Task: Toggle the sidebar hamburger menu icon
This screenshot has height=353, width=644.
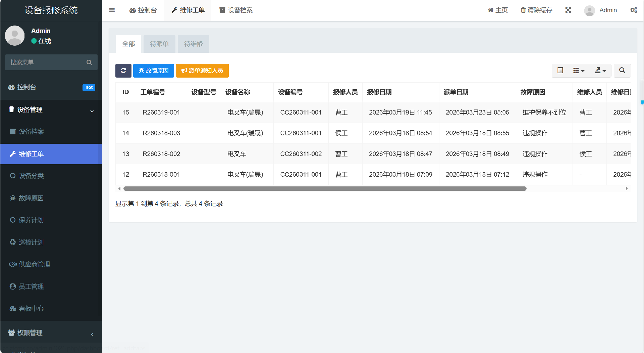Action: point(112,10)
